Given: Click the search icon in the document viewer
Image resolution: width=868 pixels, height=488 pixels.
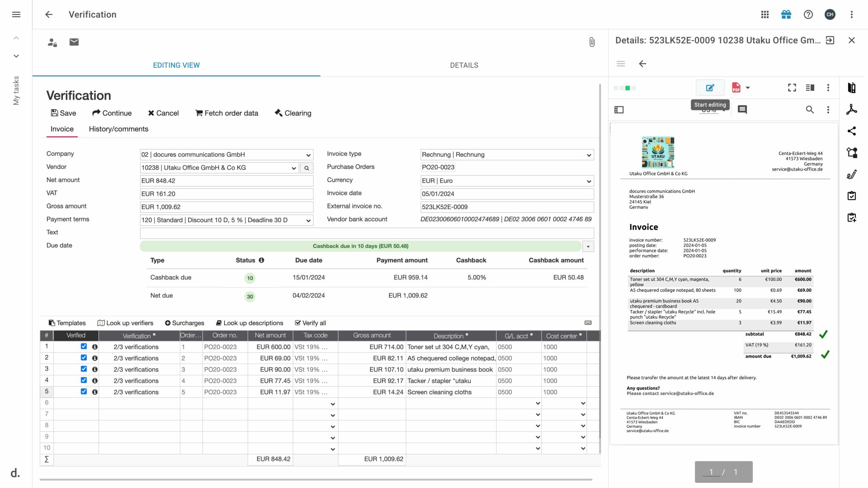Looking at the screenshot, I should [x=810, y=109].
